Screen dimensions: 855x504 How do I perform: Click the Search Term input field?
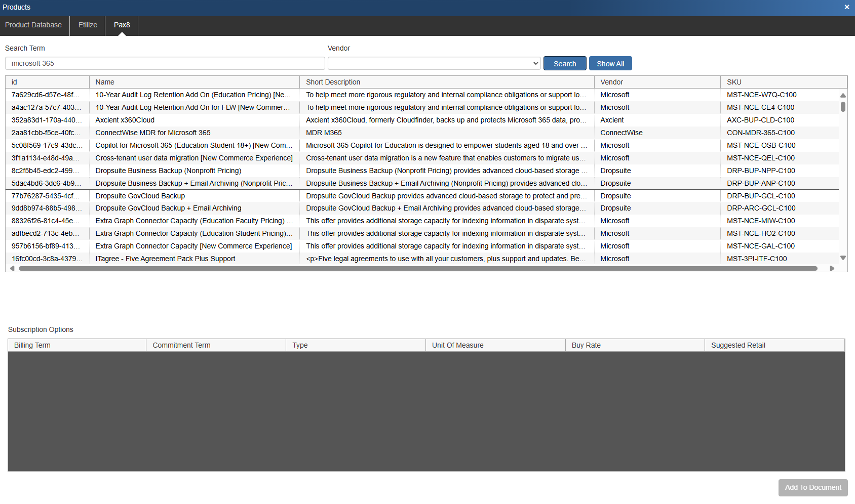click(165, 63)
